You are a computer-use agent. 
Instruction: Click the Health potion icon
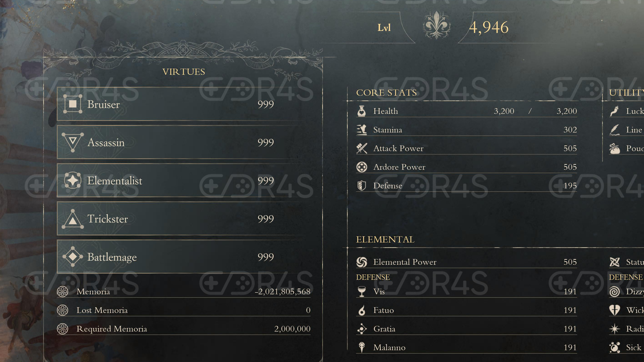362,111
